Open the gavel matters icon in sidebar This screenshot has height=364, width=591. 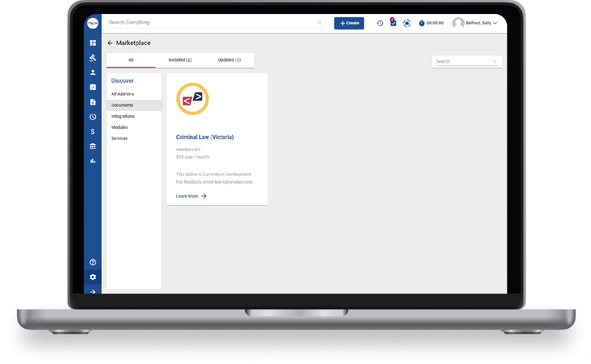(93, 58)
